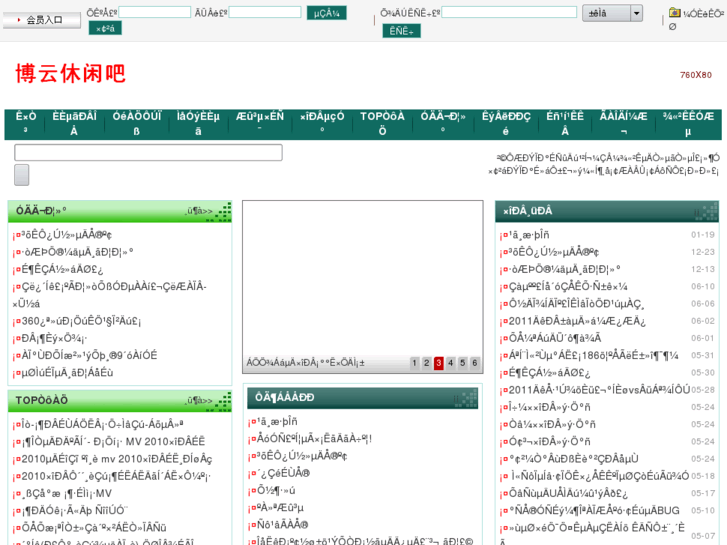Screen dimensions: 727x545
Task: Open more >> link in TOPÒôÀÖ panel header
Action: (199, 400)
